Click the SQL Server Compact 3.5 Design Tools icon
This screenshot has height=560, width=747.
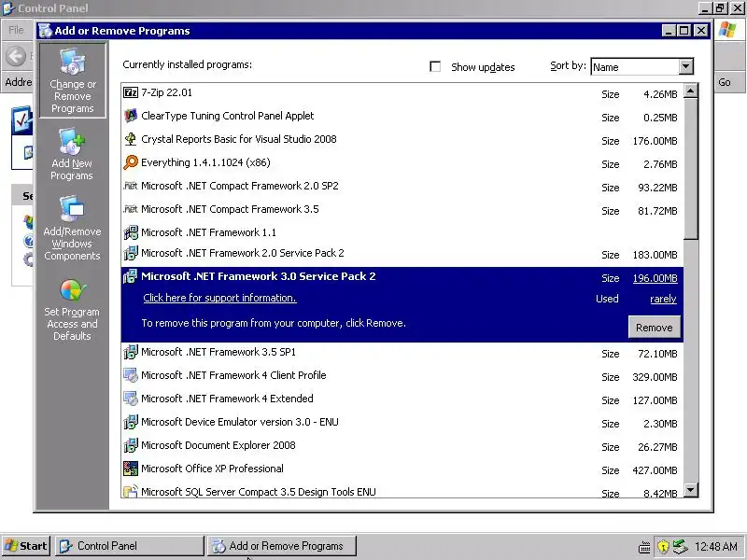tap(131, 492)
